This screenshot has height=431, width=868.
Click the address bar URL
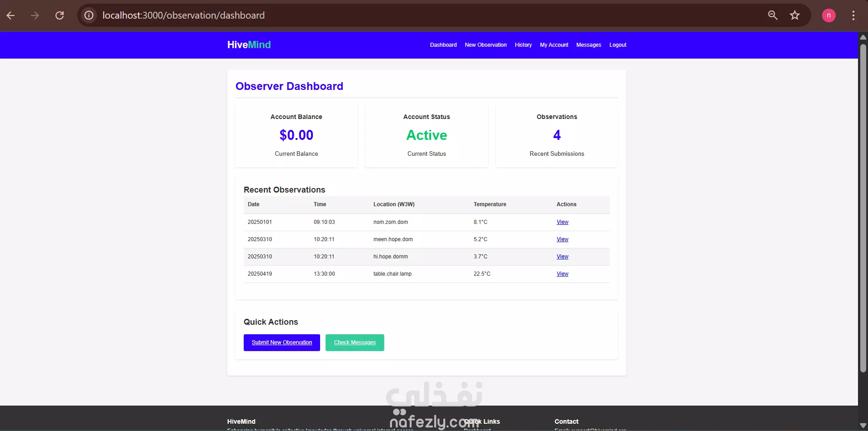pos(184,15)
